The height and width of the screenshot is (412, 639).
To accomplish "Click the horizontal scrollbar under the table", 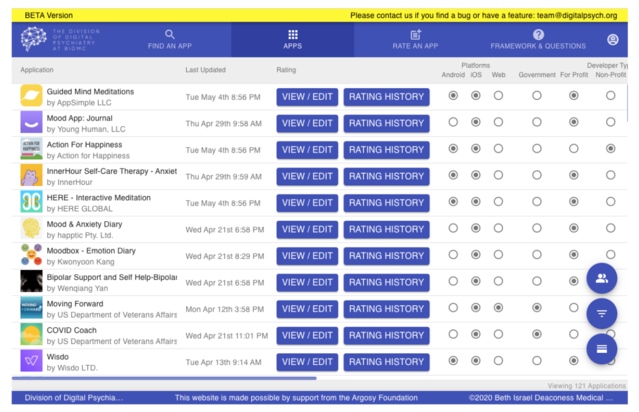I will (x=165, y=378).
